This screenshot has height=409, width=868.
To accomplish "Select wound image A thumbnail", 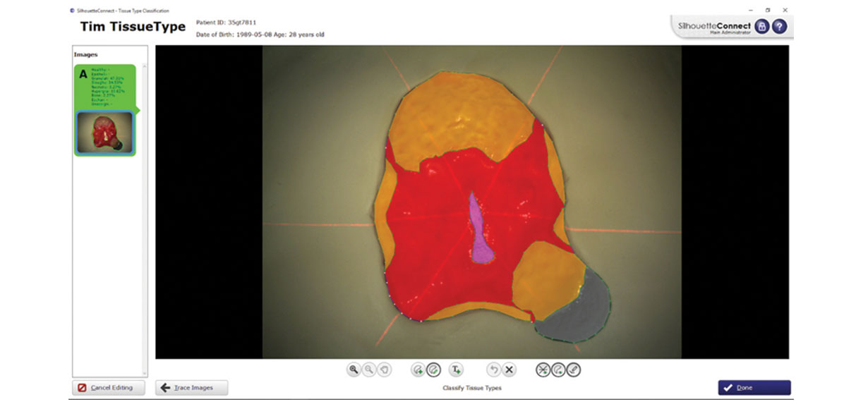I will 104,133.
